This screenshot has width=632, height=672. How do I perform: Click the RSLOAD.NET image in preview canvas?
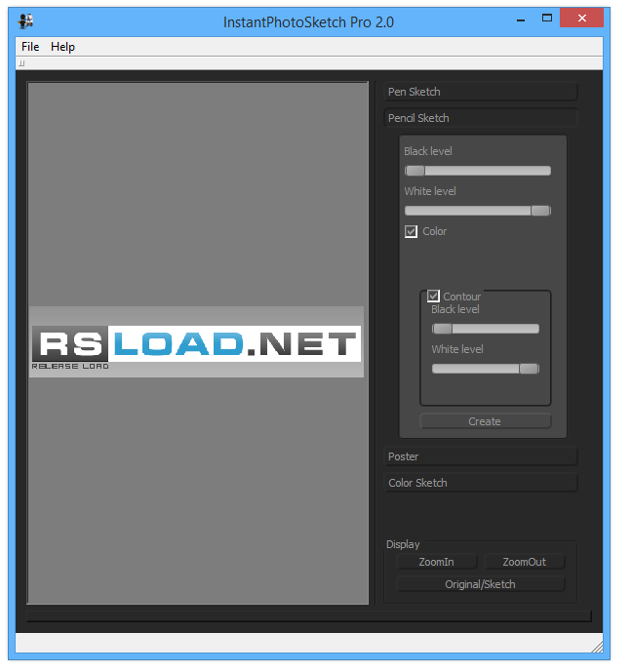[196, 342]
